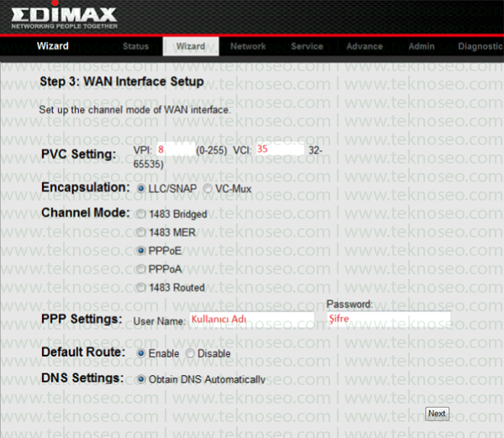Click the PPP Password field
The height and width of the screenshot is (438, 504).
point(389,319)
